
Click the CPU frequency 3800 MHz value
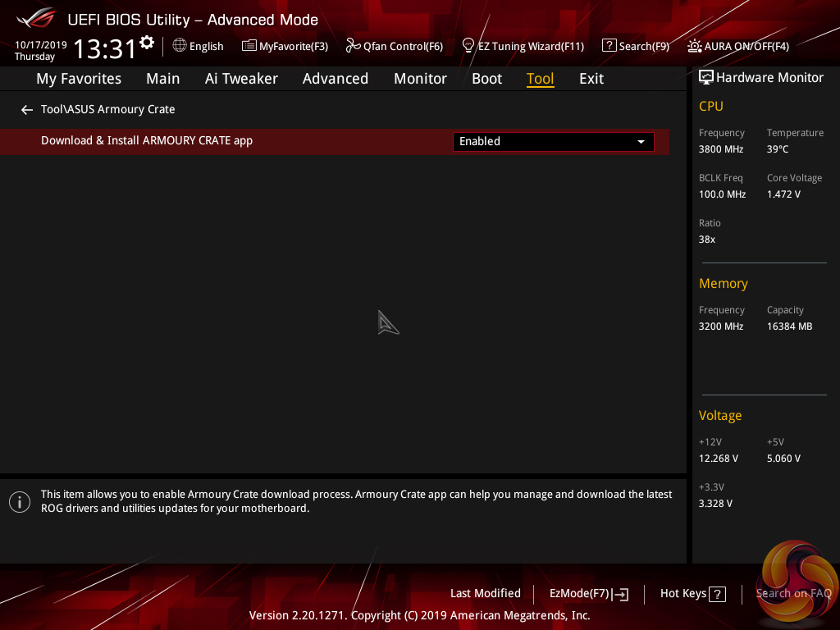tap(721, 149)
